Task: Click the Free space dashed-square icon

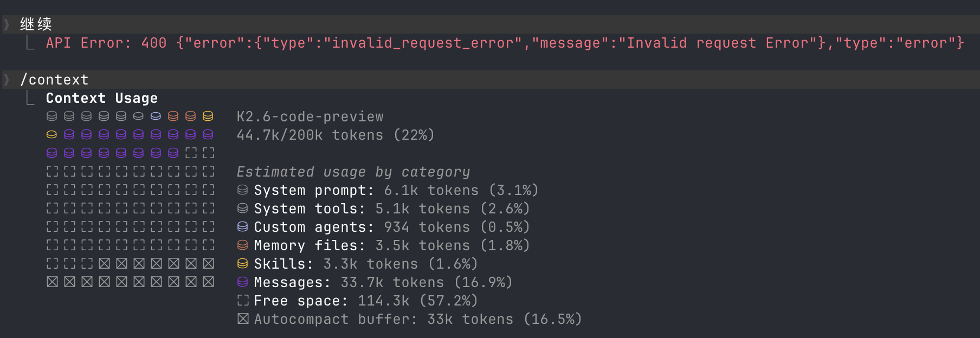Action: click(x=243, y=301)
